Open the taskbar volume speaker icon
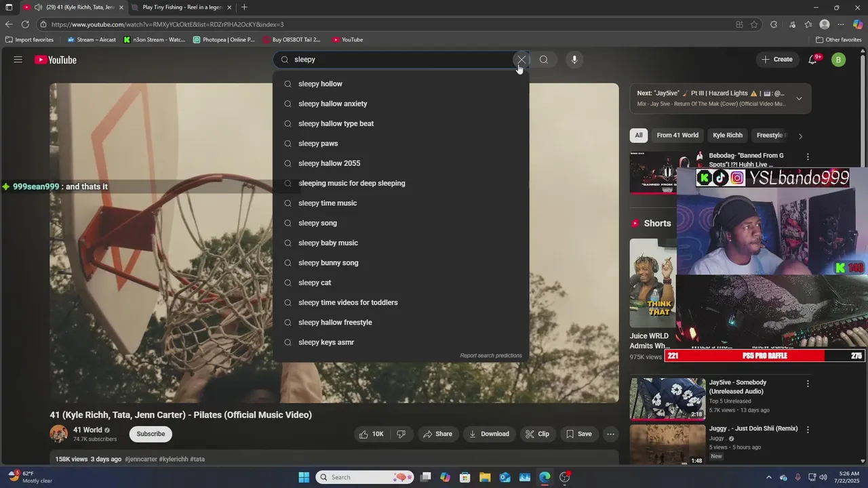The image size is (868, 488). (x=825, y=477)
